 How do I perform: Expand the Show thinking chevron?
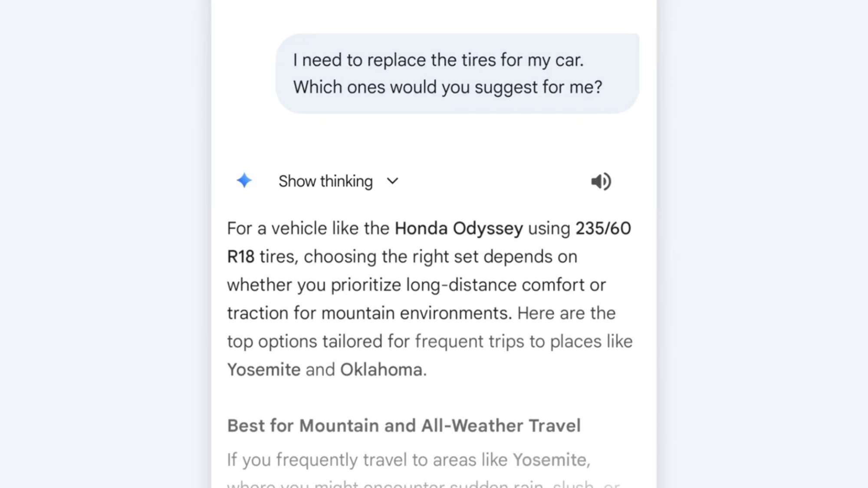pos(392,181)
